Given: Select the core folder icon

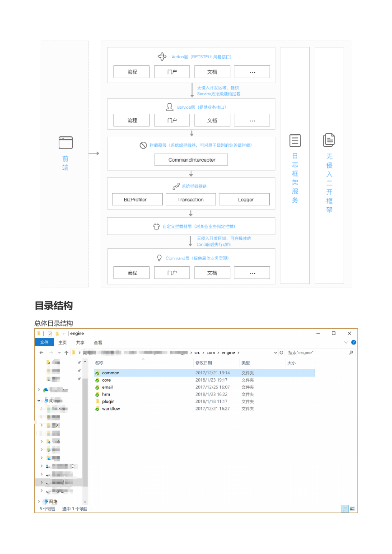Looking at the screenshot, I should tap(97, 380).
